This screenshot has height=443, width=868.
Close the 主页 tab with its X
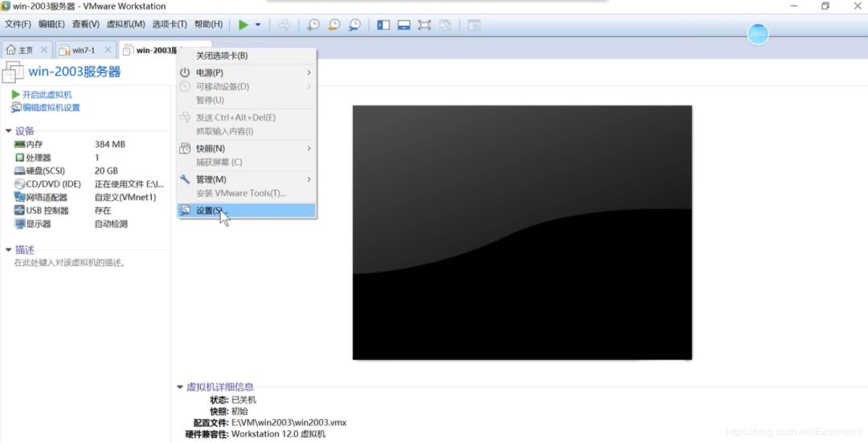(x=44, y=50)
